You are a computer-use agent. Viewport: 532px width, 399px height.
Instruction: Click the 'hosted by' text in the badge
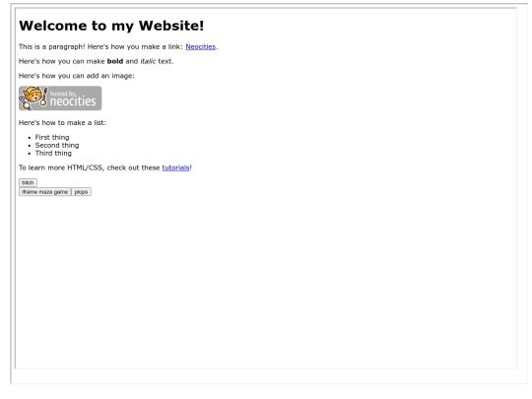[x=63, y=94]
